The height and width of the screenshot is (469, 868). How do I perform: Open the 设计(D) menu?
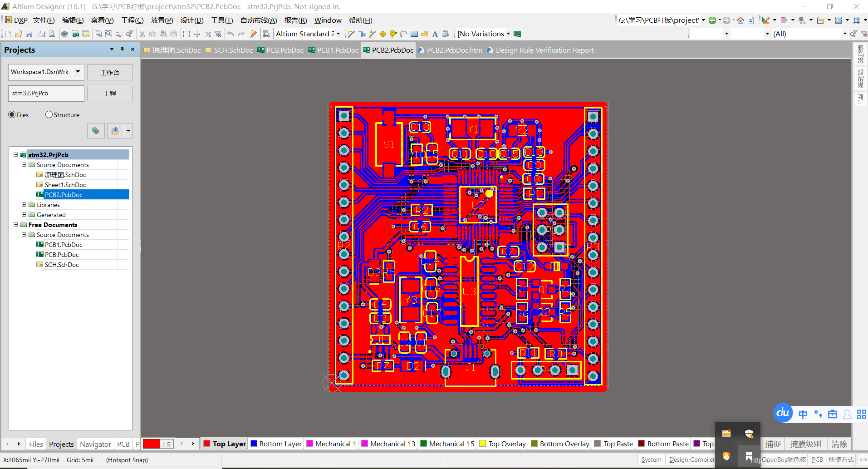tap(192, 20)
